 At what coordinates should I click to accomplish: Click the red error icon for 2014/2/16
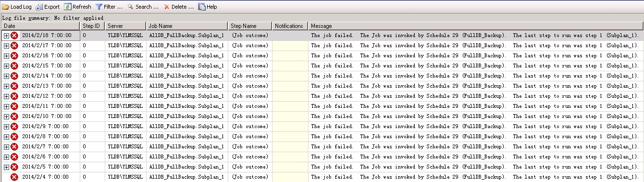14,56
